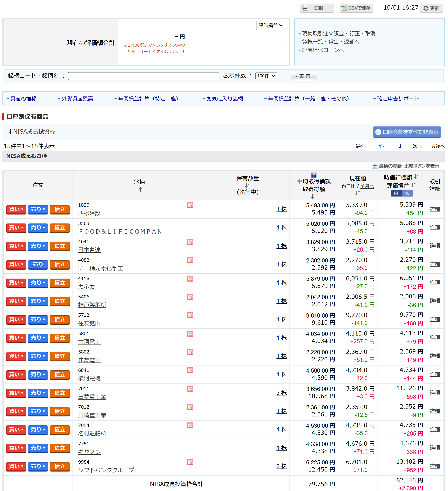Click 積立 button for 神戸製鋼所
This screenshot has width=448, height=491.
pos(60,301)
